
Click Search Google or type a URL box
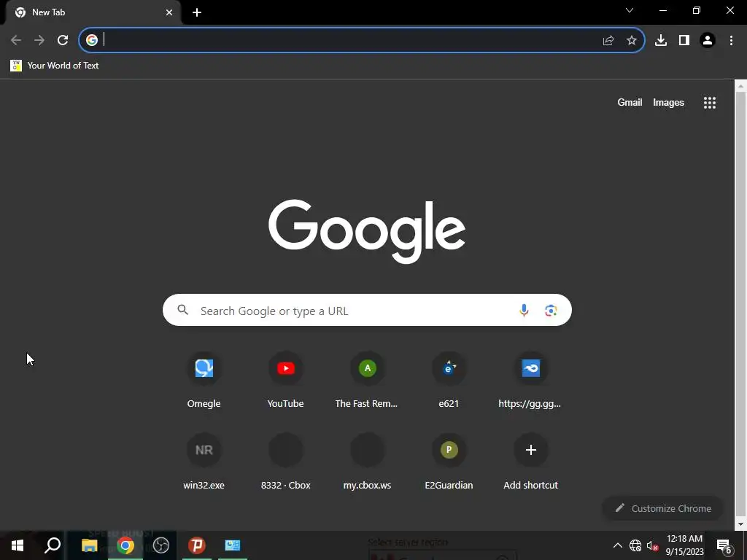[367, 311]
